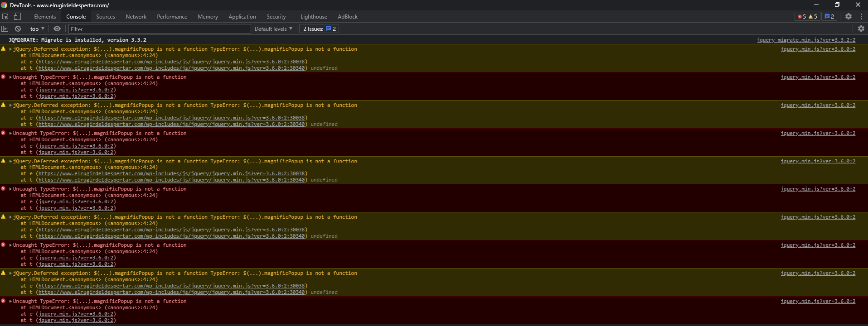The image size is (868, 326).
Task: Expand the bottom-most jQuery.Deferred exception warning
Action: point(10,273)
